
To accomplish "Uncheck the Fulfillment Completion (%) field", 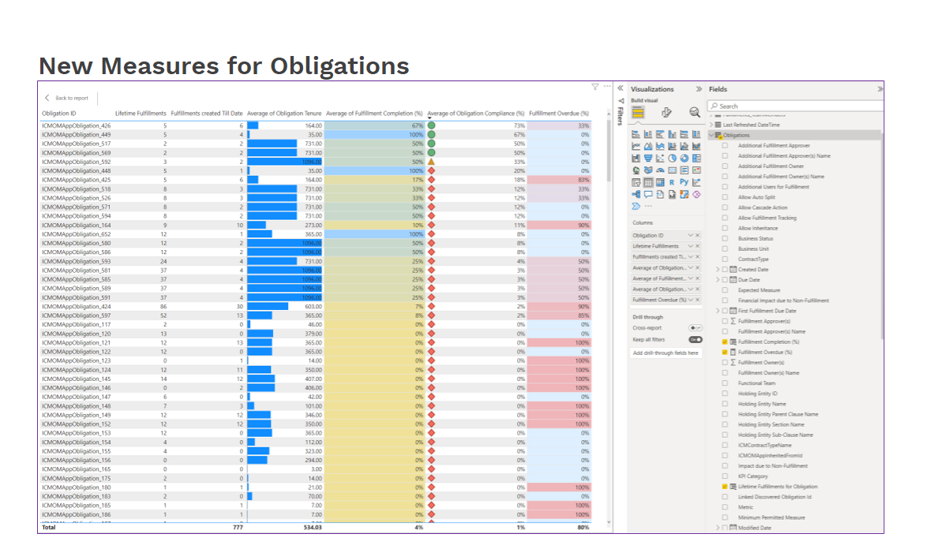I will (x=725, y=342).
